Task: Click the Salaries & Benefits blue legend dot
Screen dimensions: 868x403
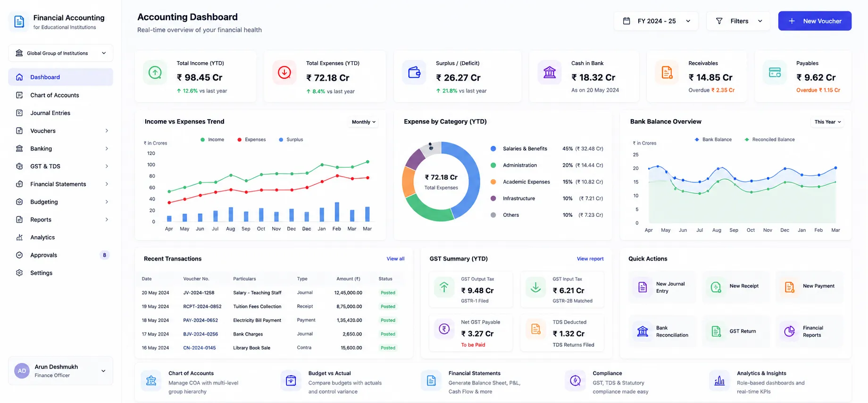Action: (493, 148)
